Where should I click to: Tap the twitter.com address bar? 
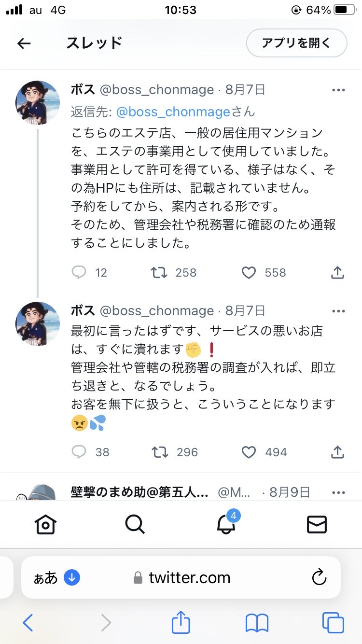[189, 577]
